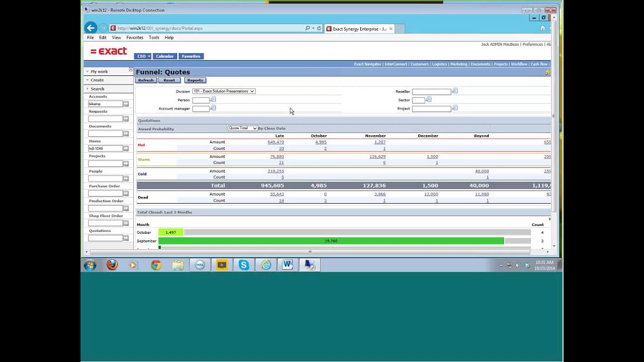Open the Tools menu
Screen dimensions: 644x362
[154, 38]
